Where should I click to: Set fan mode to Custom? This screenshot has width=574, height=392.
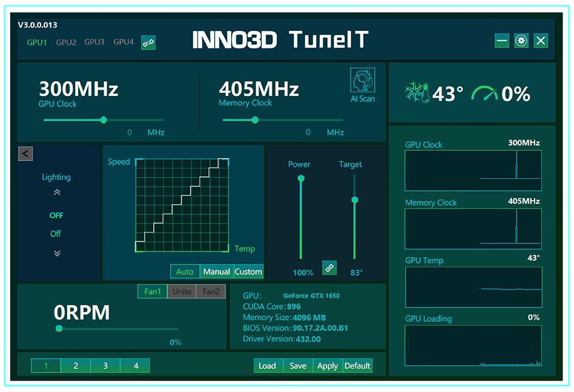(248, 271)
